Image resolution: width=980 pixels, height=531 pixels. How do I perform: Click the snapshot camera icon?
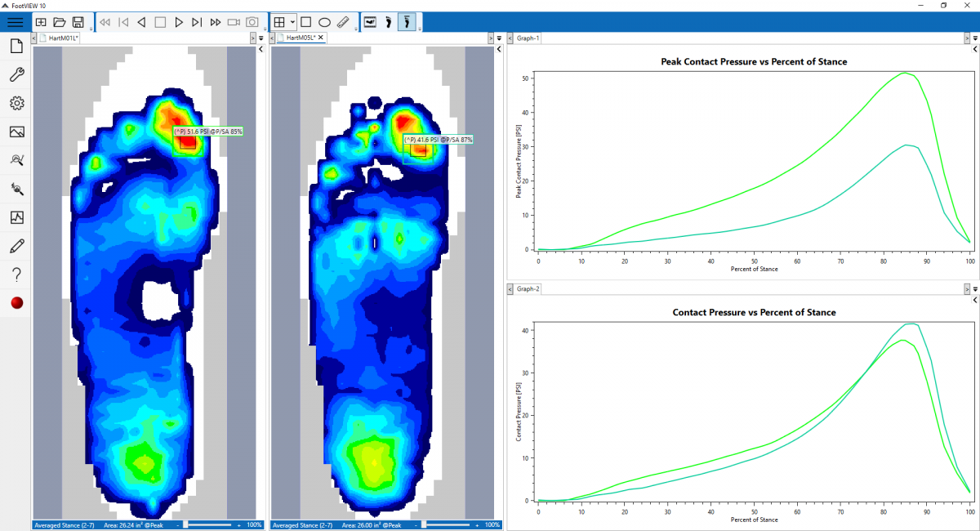click(x=252, y=22)
